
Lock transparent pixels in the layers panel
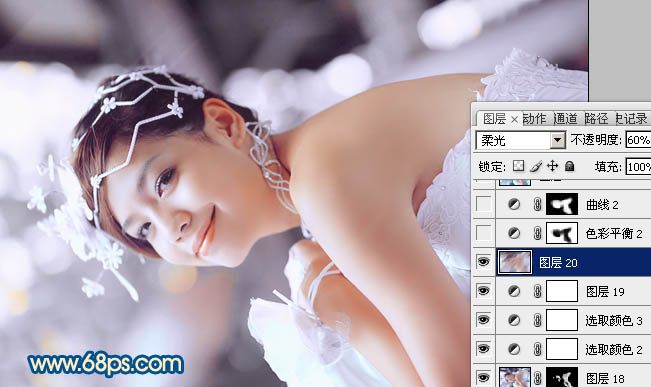click(x=519, y=167)
